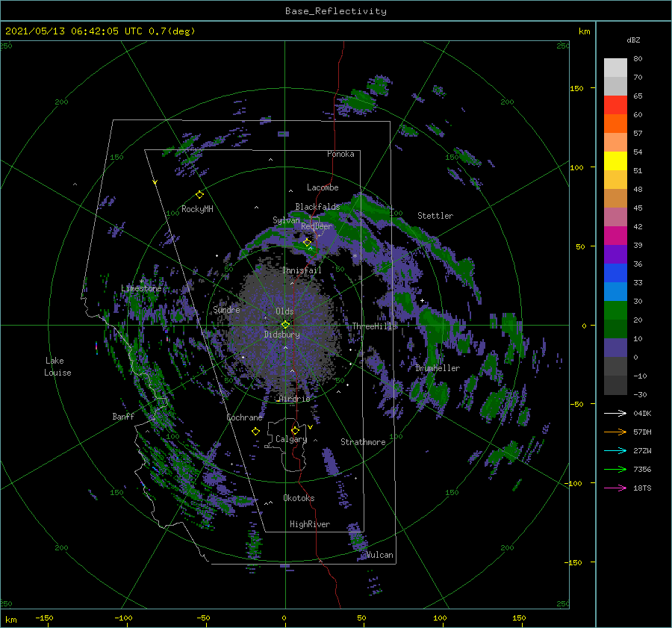This screenshot has height=628, width=672.
Task: Pick the magenta 39-42 dBZ legend swatch
Action: tap(615, 236)
